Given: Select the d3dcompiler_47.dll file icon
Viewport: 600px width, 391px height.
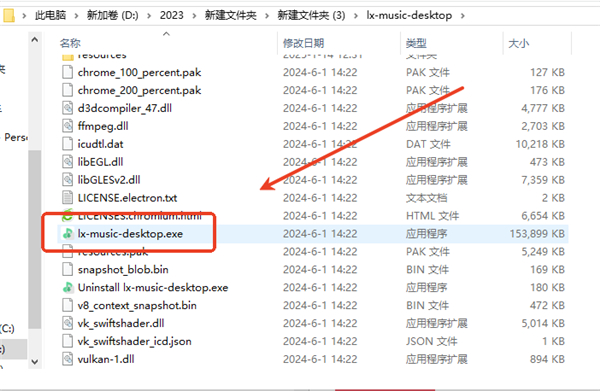Looking at the screenshot, I should [x=68, y=108].
